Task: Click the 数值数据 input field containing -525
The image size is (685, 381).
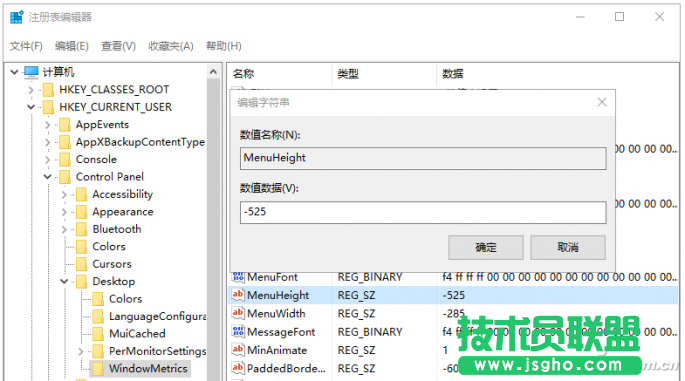Action: coord(423,212)
